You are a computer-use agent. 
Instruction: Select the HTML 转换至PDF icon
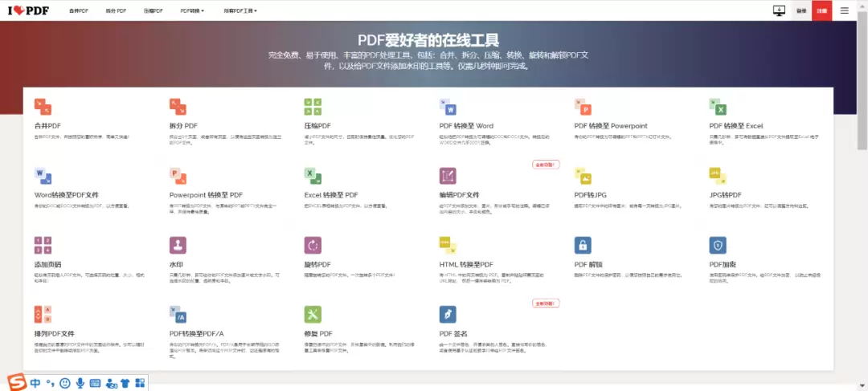click(x=448, y=245)
